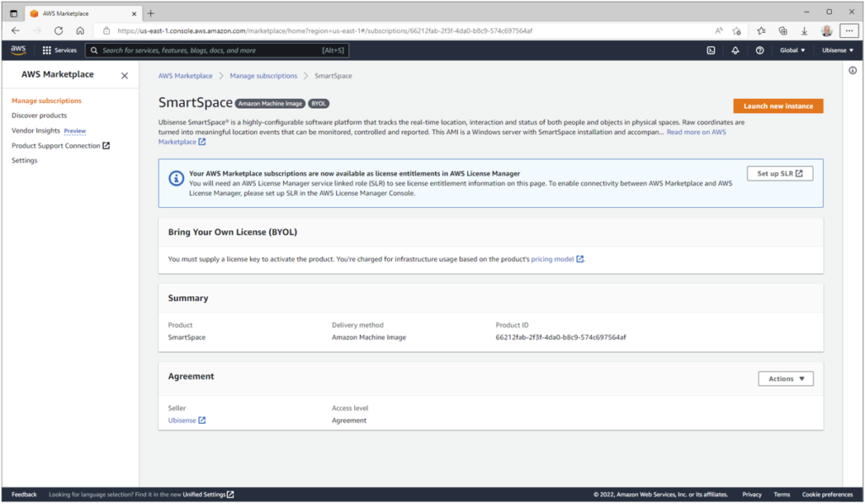Screen dimensions: 865x504
Task: Open Settings in the sidebar
Action: pos(24,160)
